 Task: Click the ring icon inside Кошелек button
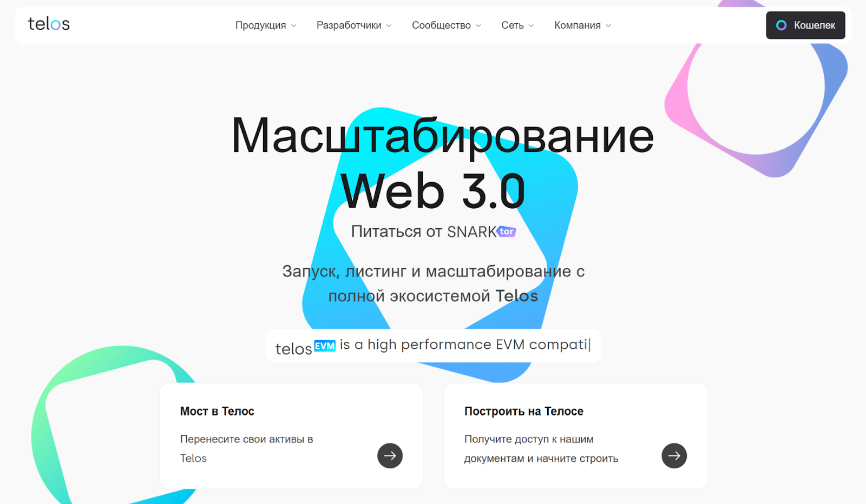781,25
